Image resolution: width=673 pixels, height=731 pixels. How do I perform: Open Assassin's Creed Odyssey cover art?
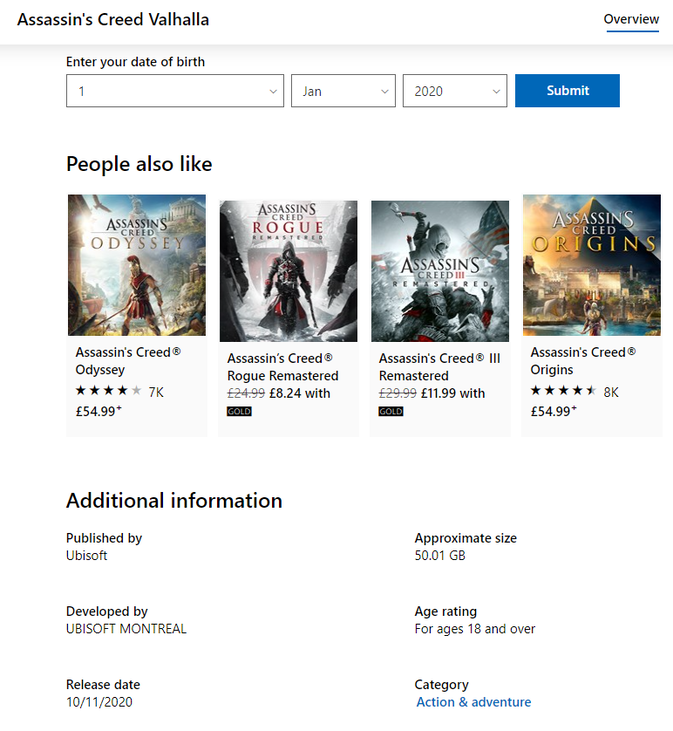tap(137, 265)
